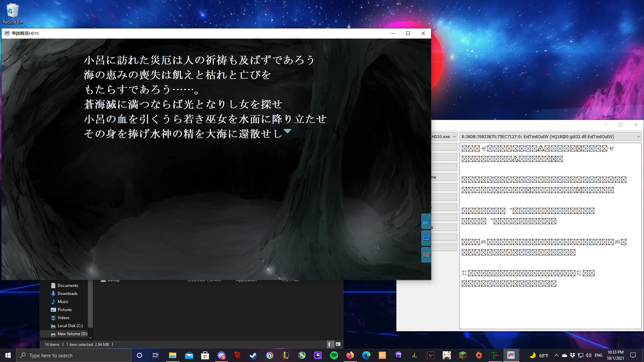This screenshot has height=362, width=644.
Task: Switch Explorer to details view using bottom-right toggle
Action: point(330,344)
